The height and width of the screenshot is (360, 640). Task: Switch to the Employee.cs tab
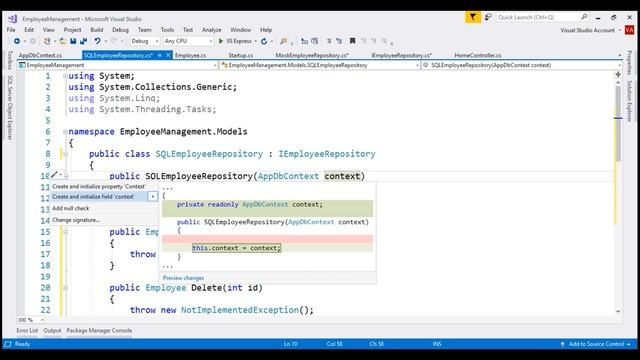(191, 55)
